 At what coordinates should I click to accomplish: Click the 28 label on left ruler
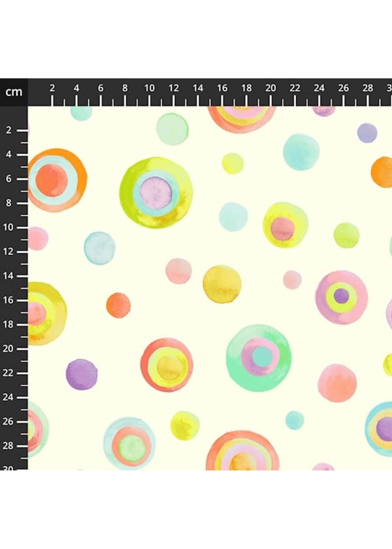point(9,446)
